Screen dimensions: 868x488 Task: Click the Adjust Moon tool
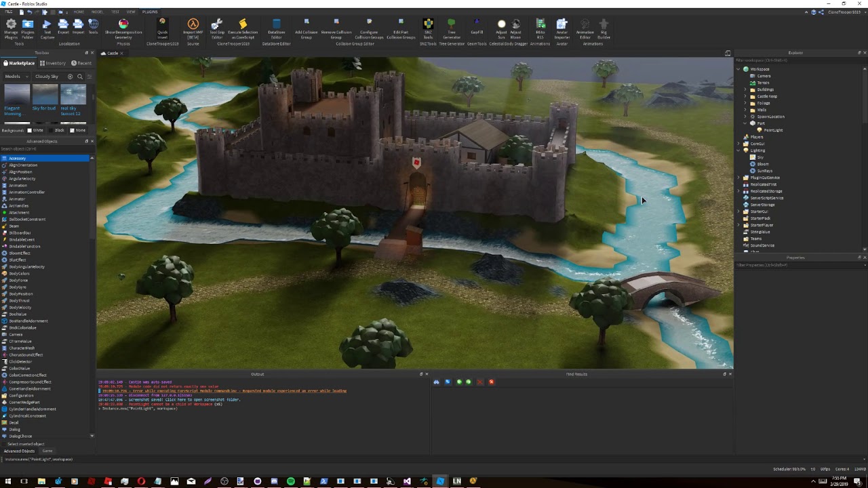coord(516,28)
